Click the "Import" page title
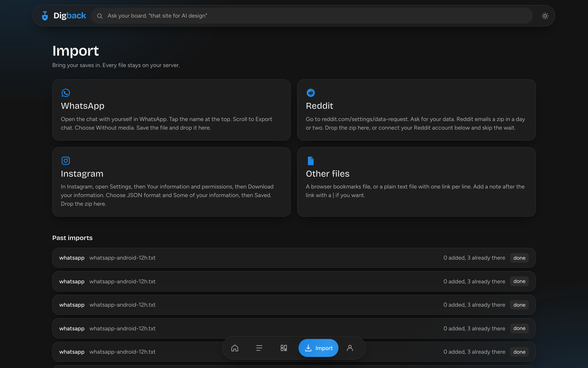 point(76,51)
